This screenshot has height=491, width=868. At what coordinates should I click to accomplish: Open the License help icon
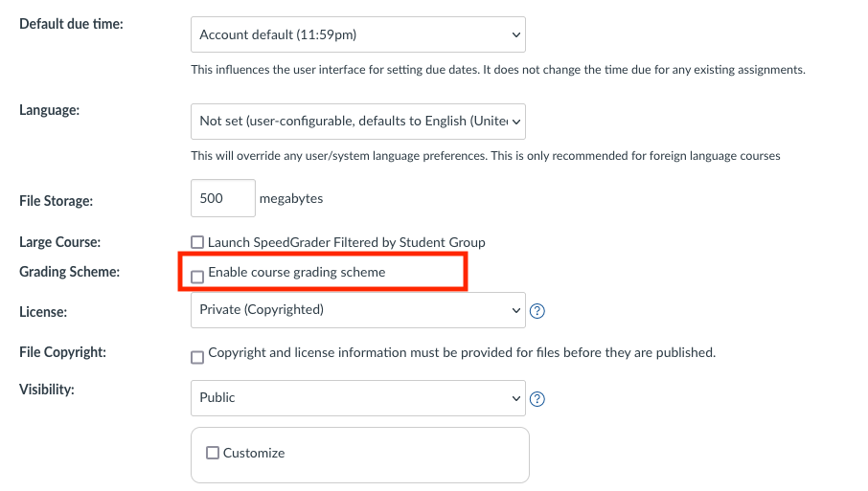[537, 311]
